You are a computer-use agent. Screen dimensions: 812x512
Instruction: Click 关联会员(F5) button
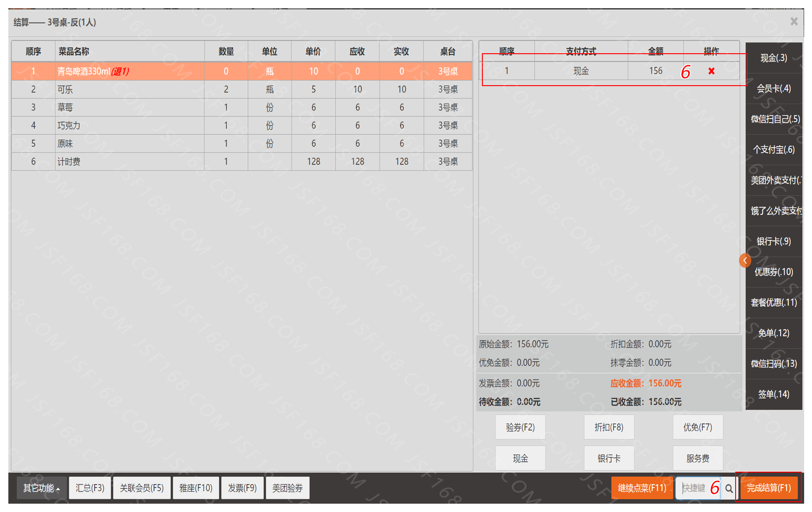click(142, 488)
